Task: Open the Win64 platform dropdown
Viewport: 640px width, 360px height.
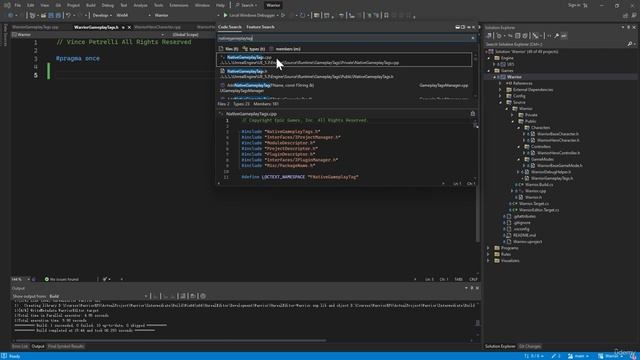Action: 133,15
